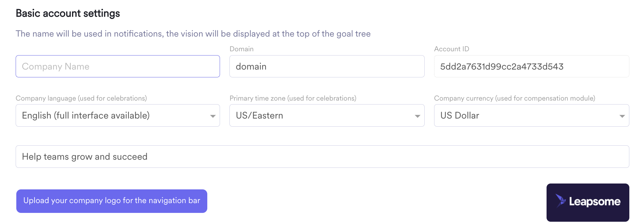Click the Basic account settings heading
Image resolution: width=644 pixels, height=224 pixels.
[68, 13]
